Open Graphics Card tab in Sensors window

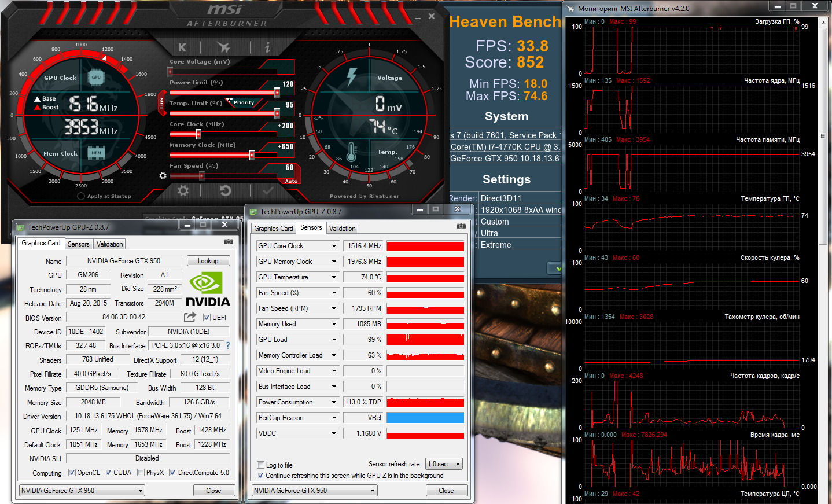pyautogui.click(x=274, y=229)
